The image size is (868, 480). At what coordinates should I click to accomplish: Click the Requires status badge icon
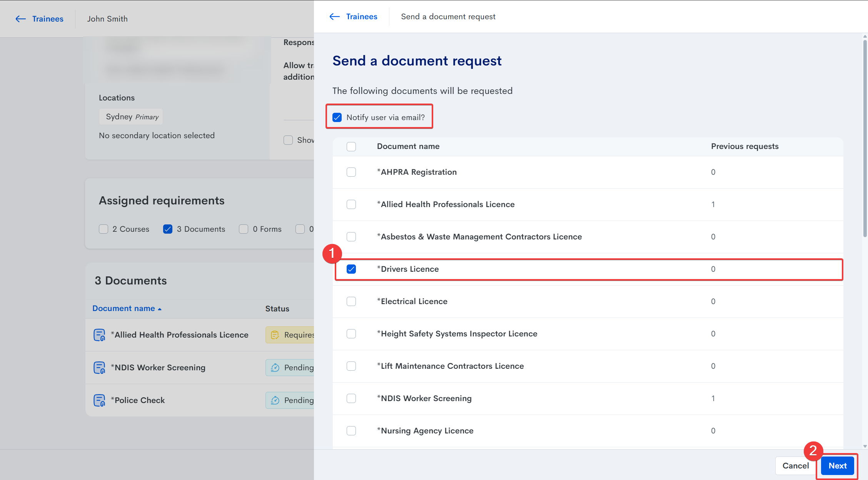point(275,335)
